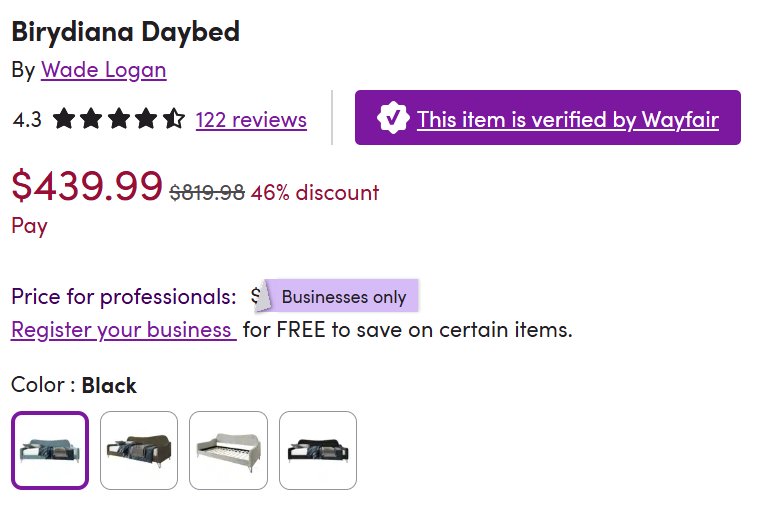Follow the 'Register your business' link
Image resolution: width=766 pixels, height=511 pixels.
point(123,329)
